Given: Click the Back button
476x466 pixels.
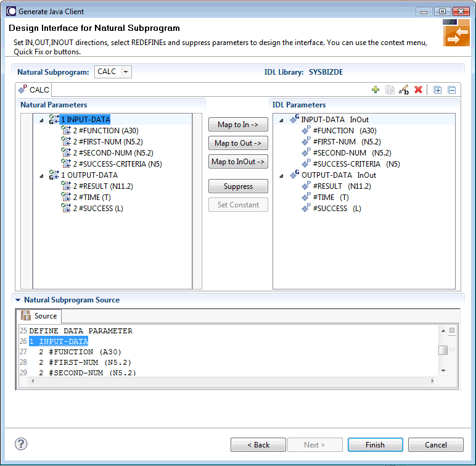Looking at the screenshot, I should 258,445.
